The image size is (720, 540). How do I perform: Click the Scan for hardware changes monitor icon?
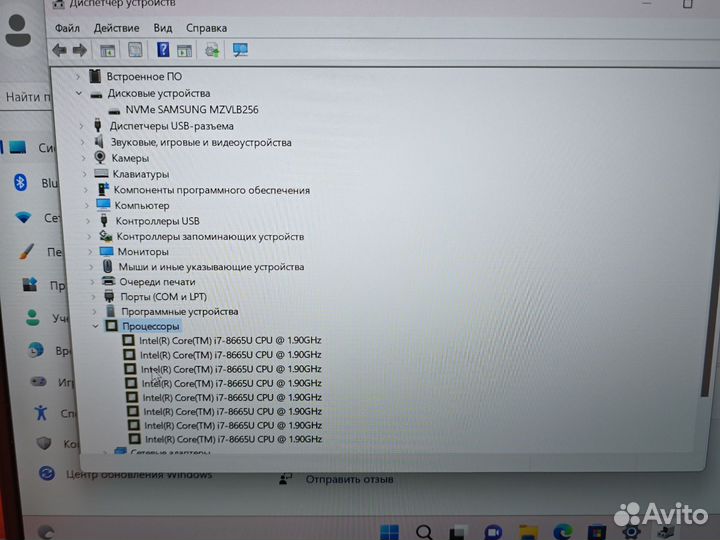click(x=240, y=50)
